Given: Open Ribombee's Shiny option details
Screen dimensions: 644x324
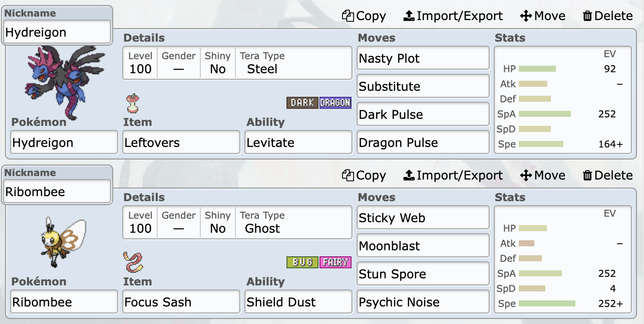Looking at the screenshot, I should 218,223.
